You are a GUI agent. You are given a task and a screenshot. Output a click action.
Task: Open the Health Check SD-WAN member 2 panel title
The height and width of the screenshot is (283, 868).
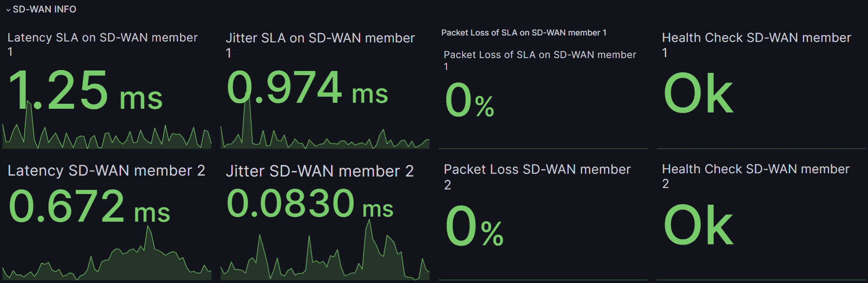755,176
